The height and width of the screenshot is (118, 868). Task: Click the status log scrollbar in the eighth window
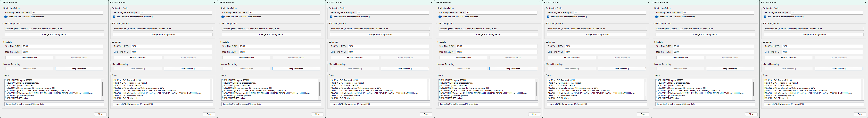tap(862, 88)
